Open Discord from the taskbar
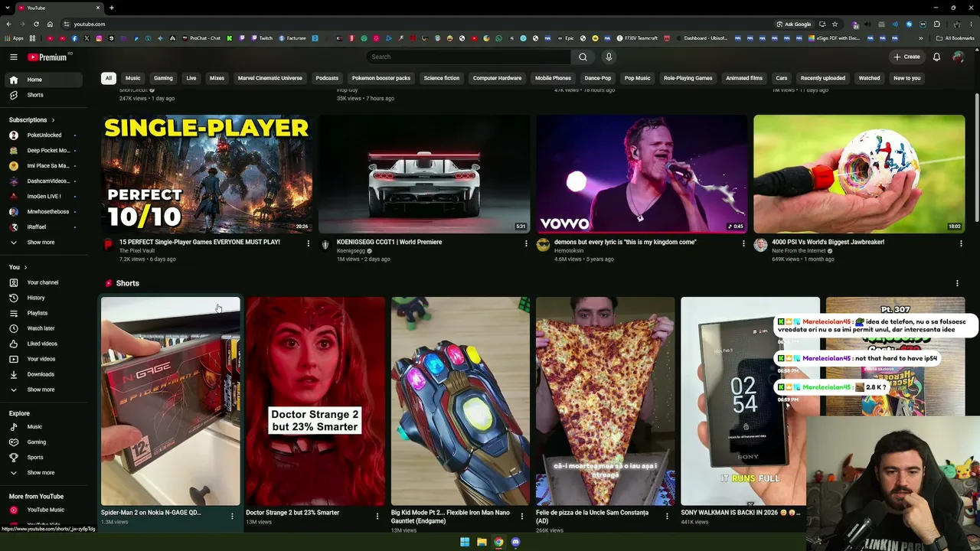This screenshot has width=980, height=551. pyautogui.click(x=515, y=542)
